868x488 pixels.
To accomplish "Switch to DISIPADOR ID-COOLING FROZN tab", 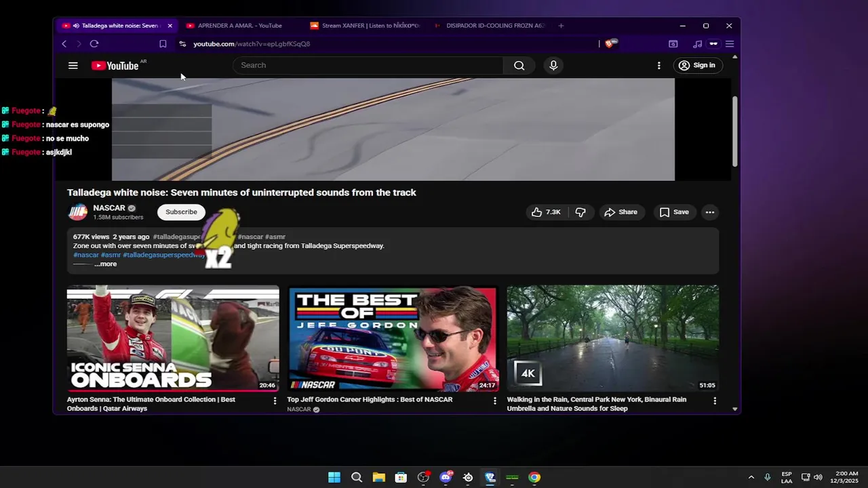I will 490,26.
